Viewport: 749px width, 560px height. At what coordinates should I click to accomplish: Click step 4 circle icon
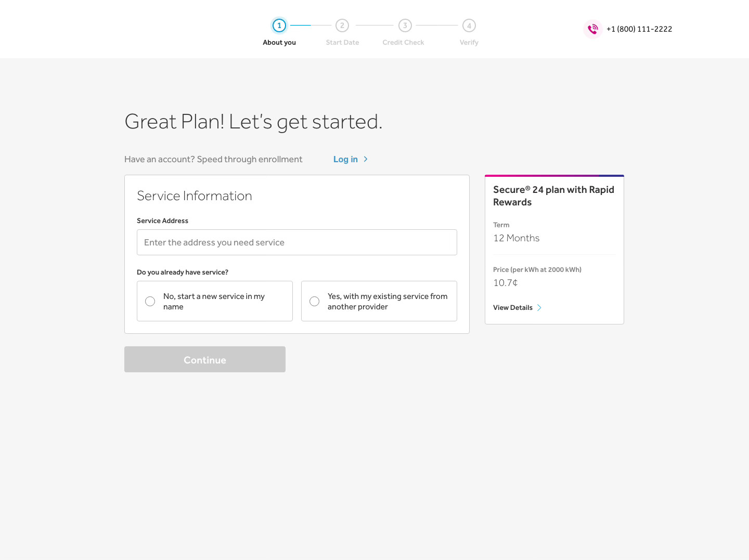pyautogui.click(x=469, y=25)
